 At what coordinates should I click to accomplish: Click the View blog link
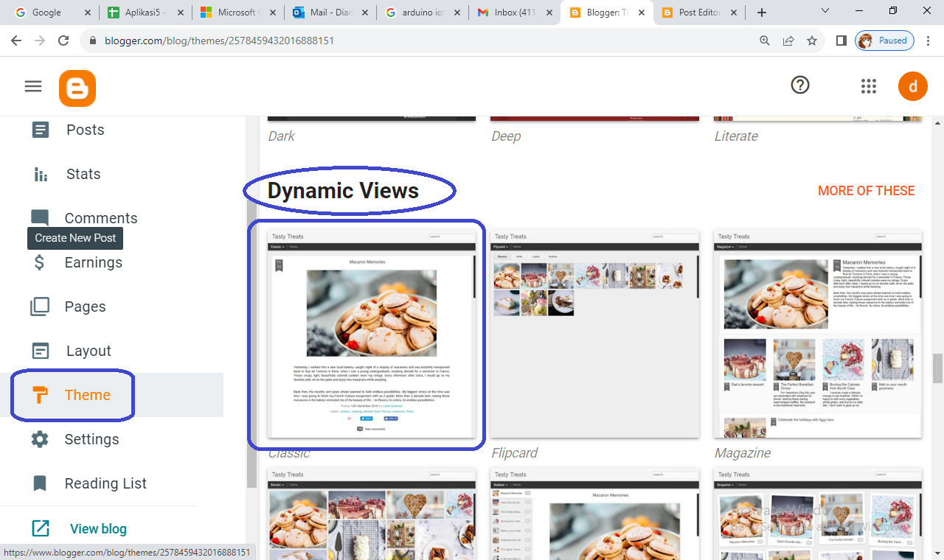coord(98,528)
